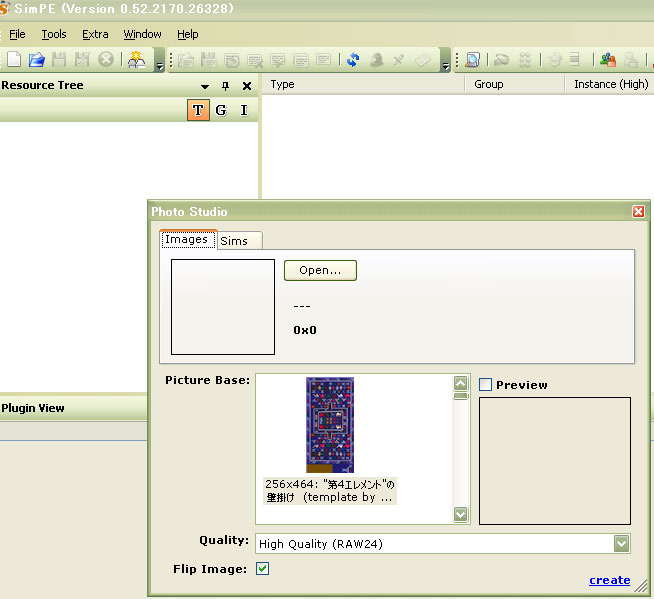Image resolution: width=654 pixels, height=599 pixels.
Task: Uncheck the Flip Image checkbox
Action: click(x=263, y=569)
